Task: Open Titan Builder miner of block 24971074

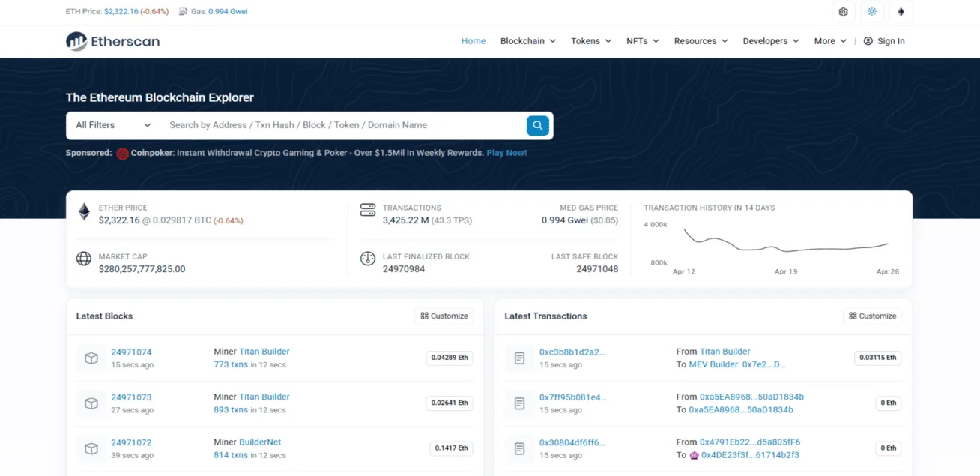Action: pyautogui.click(x=264, y=352)
